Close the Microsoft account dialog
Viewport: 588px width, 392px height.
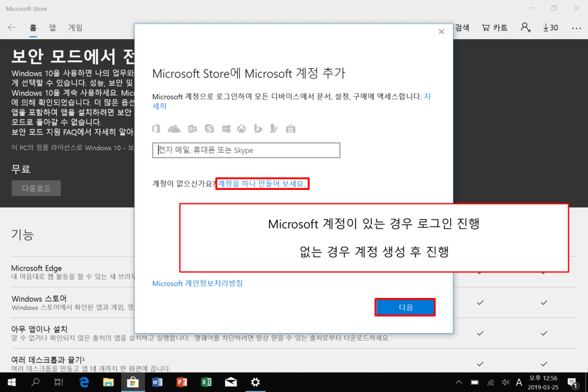(x=441, y=32)
